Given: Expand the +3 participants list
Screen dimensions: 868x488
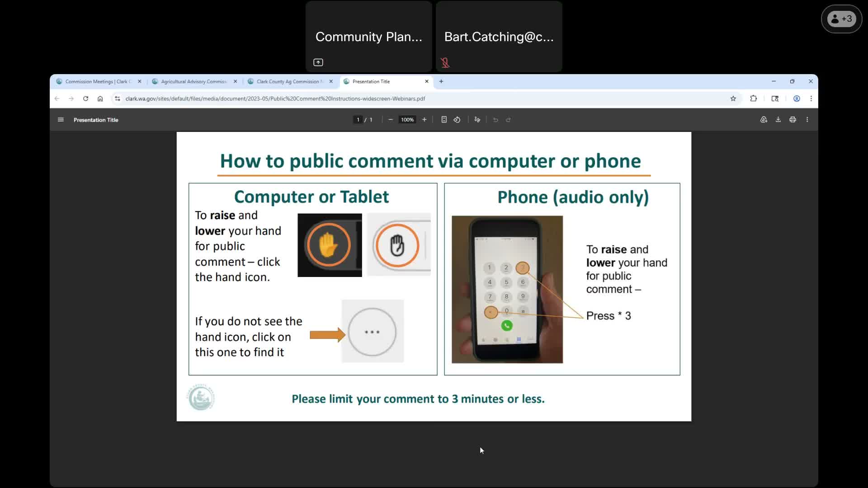Looking at the screenshot, I should point(841,19).
